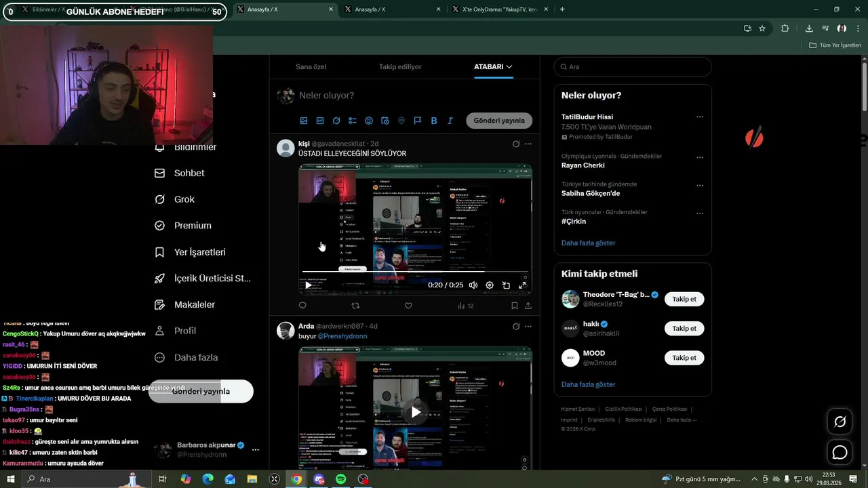Schedule post with calendar clock icon
Screen dimensions: 868x488
[x=385, y=121]
